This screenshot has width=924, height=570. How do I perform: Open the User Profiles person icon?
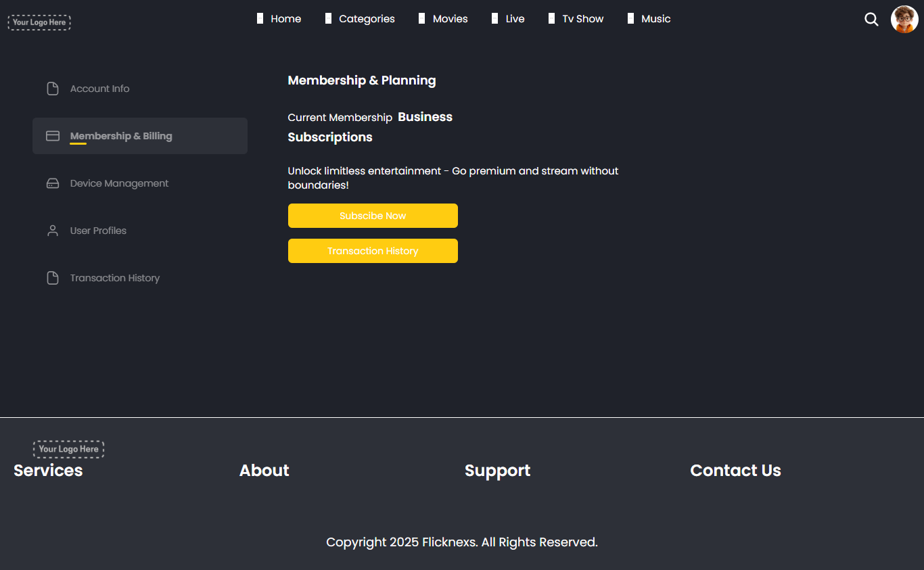coord(53,231)
